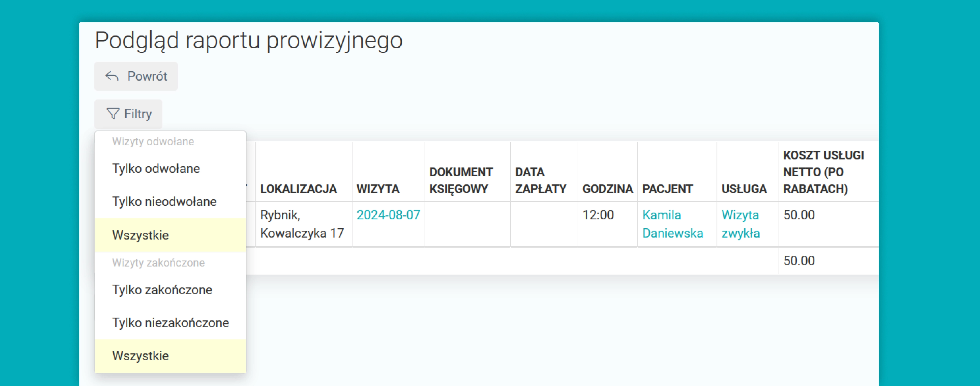Open the Wizyta zwykła service link
Screen dimensions: 980x386
[740, 224]
